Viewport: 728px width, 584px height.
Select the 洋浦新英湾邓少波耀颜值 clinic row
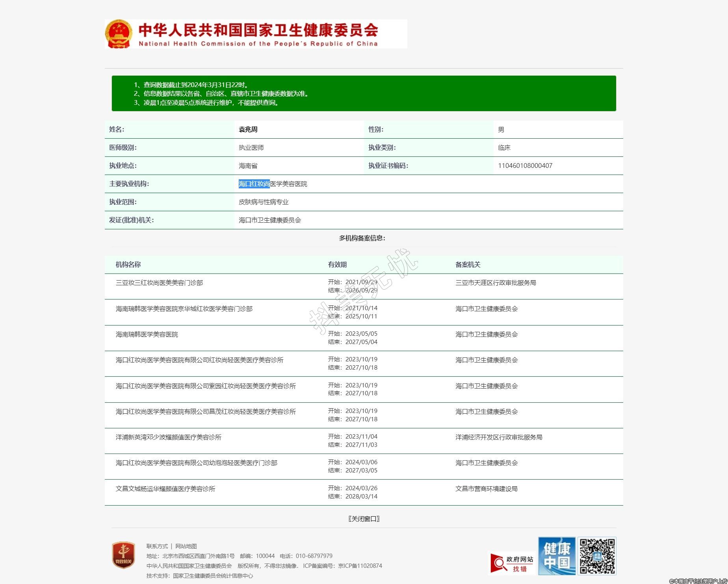pyautogui.click(x=168, y=437)
